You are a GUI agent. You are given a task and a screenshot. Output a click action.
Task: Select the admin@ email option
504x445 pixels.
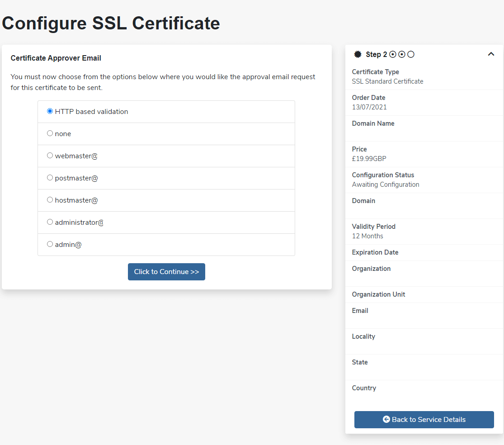[50, 244]
